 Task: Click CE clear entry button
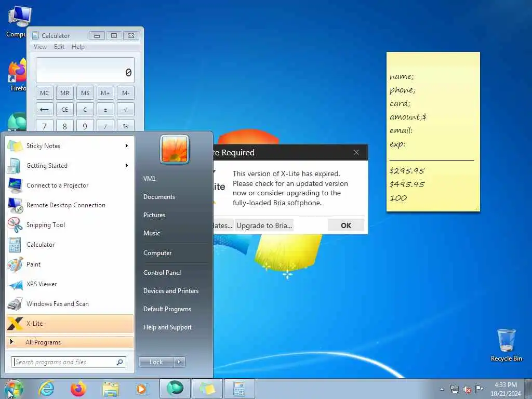pyautogui.click(x=65, y=110)
